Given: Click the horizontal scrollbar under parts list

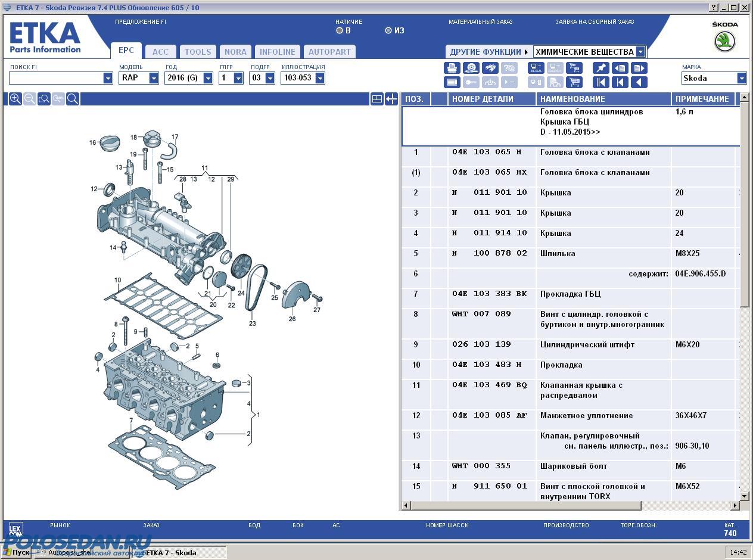Looking at the screenshot, I should click(x=524, y=506).
